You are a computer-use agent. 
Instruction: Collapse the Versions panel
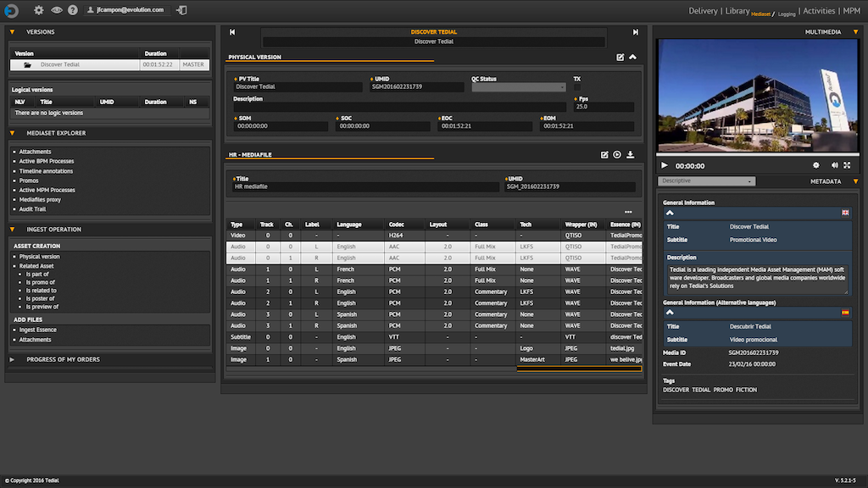pyautogui.click(x=12, y=32)
